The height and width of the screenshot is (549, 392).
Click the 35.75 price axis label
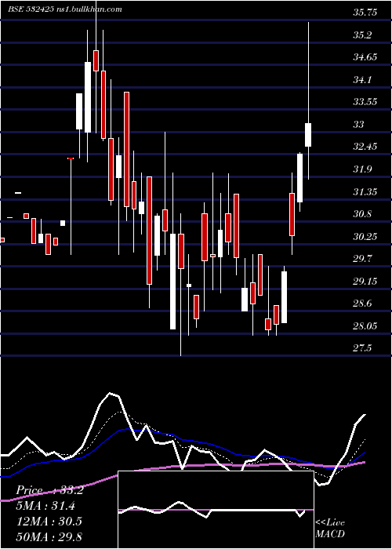(365, 13)
